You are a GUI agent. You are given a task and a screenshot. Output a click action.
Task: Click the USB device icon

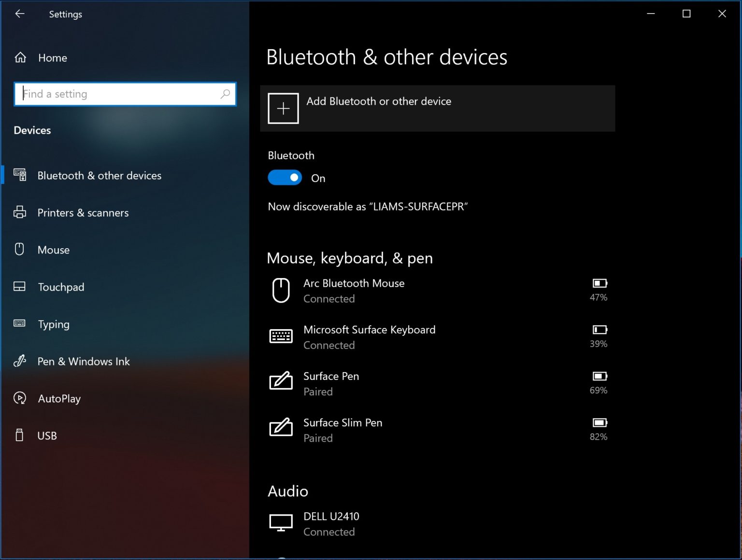pyautogui.click(x=20, y=435)
